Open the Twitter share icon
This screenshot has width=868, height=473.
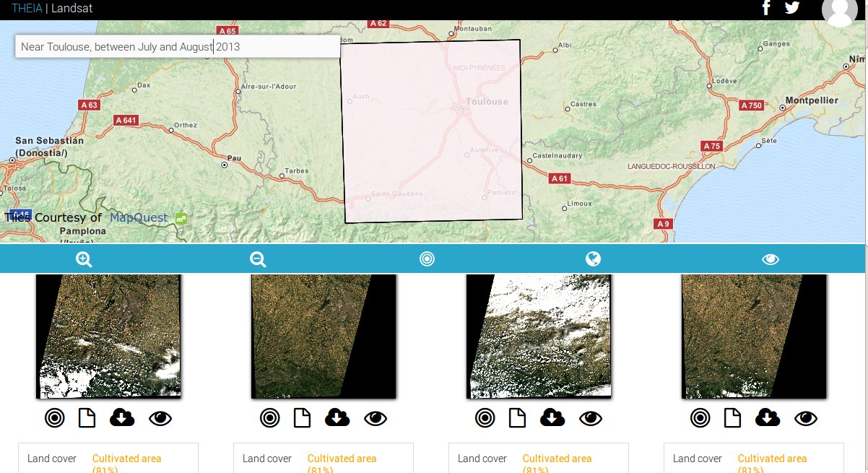pos(792,7)
